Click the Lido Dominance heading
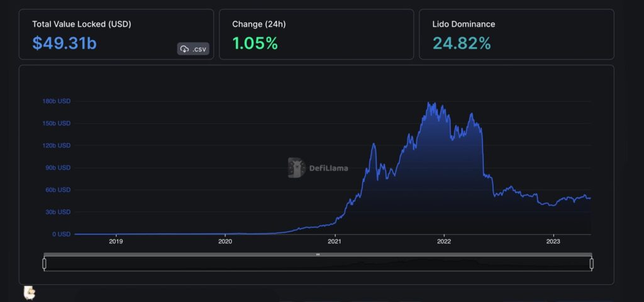 point(464,24)
